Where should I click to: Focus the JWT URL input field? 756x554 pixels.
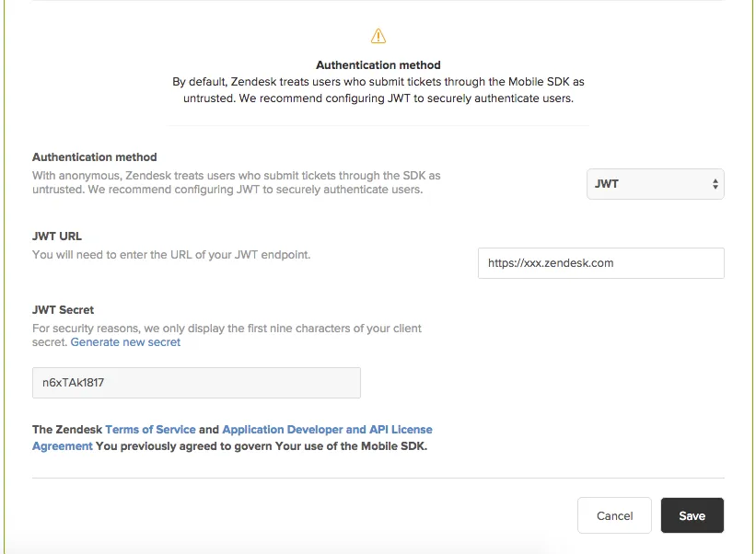[600, 263]
